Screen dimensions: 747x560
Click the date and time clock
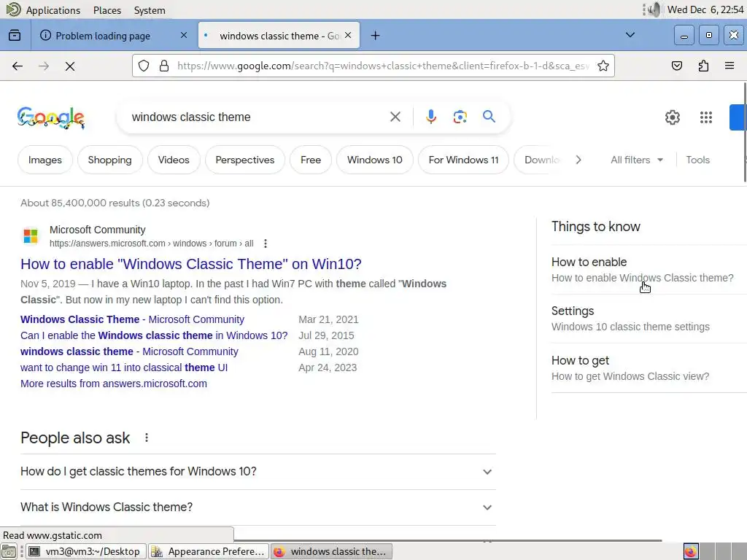pyautogui.click(x=705, y=9)
